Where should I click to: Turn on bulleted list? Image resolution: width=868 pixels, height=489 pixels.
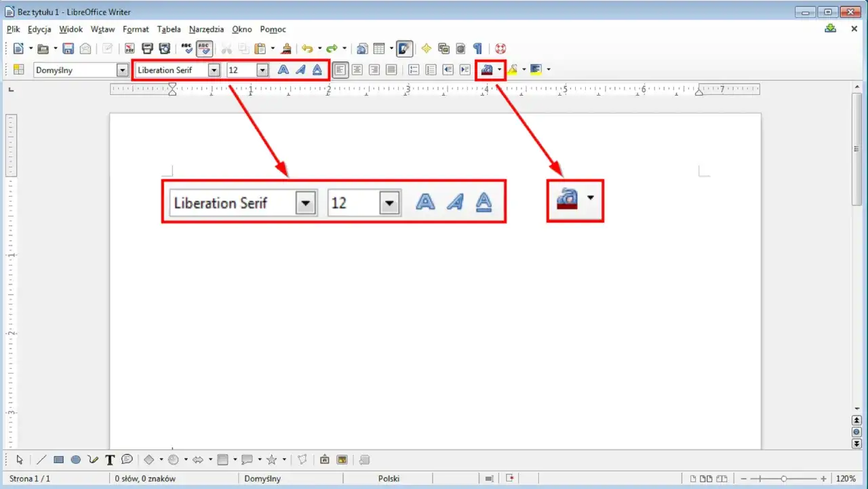(x=431, y=69)
